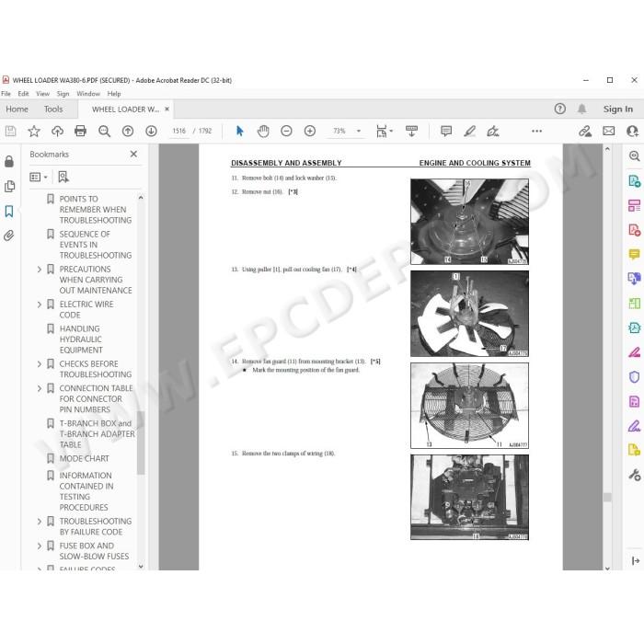Open the Comment tool in right pane
The height and width of the screenshot is (644, 644).
click(x=634, y=254)
